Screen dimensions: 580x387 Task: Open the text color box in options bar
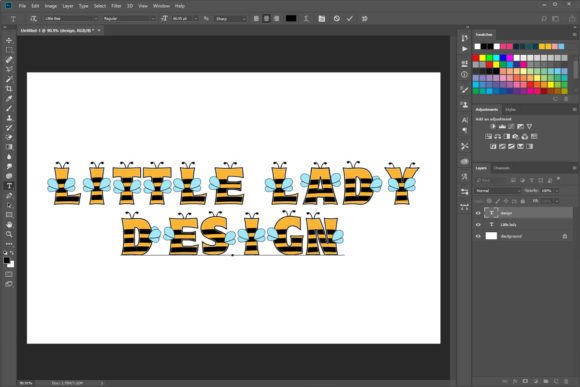pyautogui.click(x=291, y=18)
